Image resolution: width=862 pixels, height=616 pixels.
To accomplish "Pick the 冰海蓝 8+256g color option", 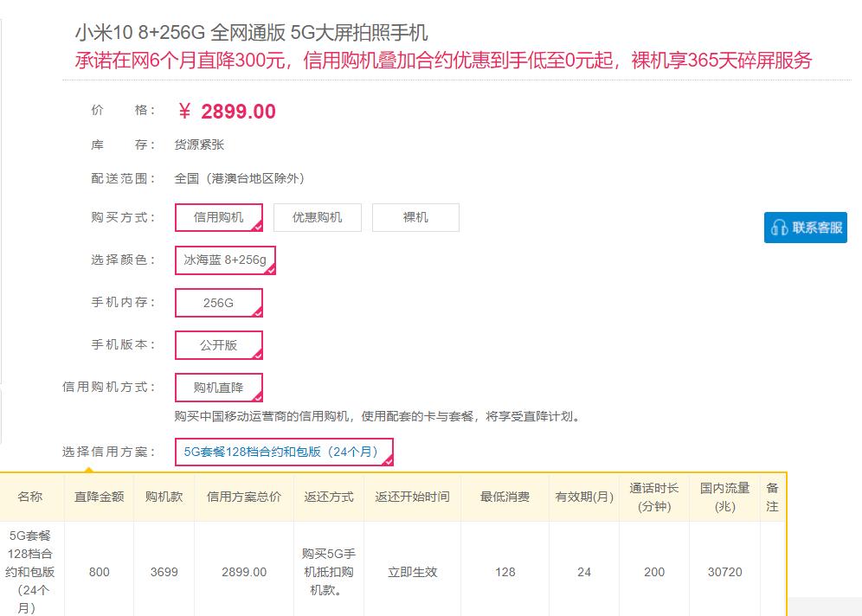I will click(223, 260).
